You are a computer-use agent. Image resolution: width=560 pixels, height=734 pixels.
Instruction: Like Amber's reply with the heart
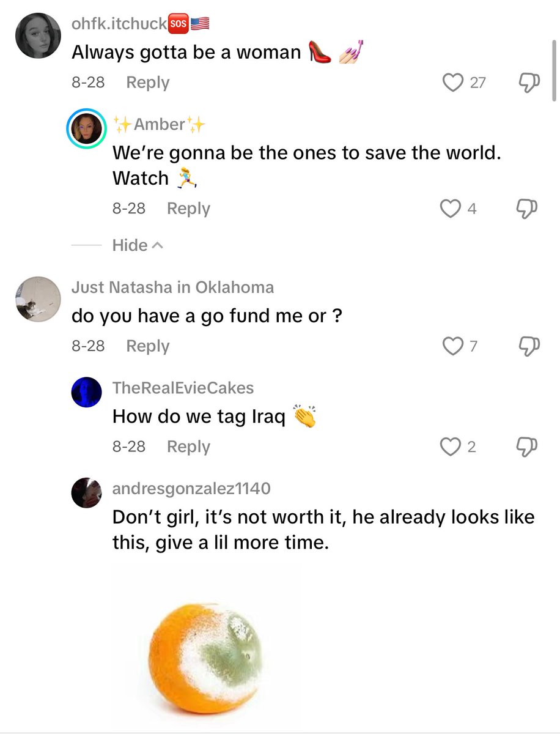pos(451,209)
